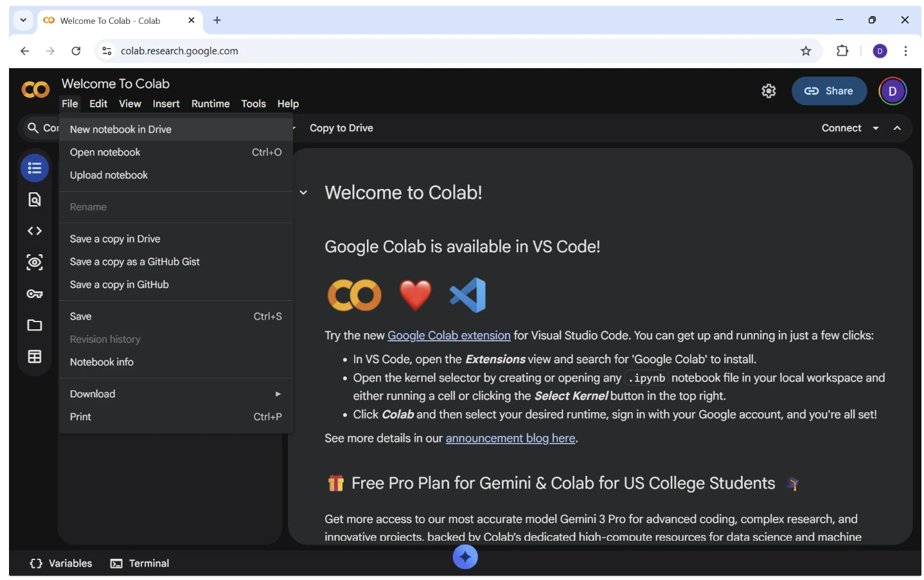This screenshot has width=924, height=580.
Task: View site information icon in address bar
Action: pos(107,51)
